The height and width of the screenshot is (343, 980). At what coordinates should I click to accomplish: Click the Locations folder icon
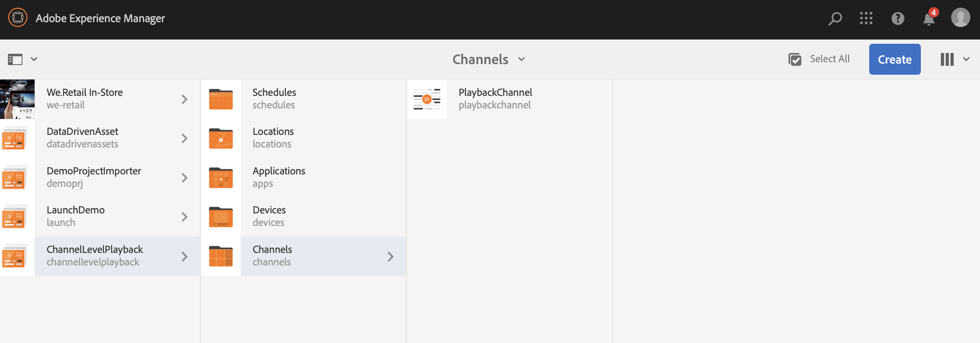[x=221, y=138]
